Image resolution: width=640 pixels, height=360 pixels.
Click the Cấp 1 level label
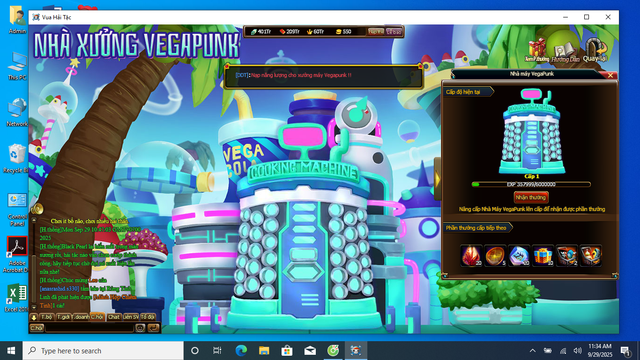point(531,176)
